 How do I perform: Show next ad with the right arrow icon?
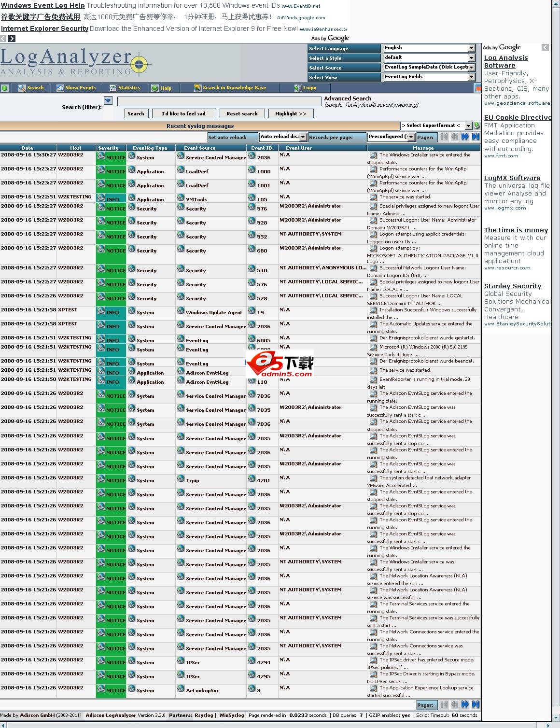tap(12, 39)
